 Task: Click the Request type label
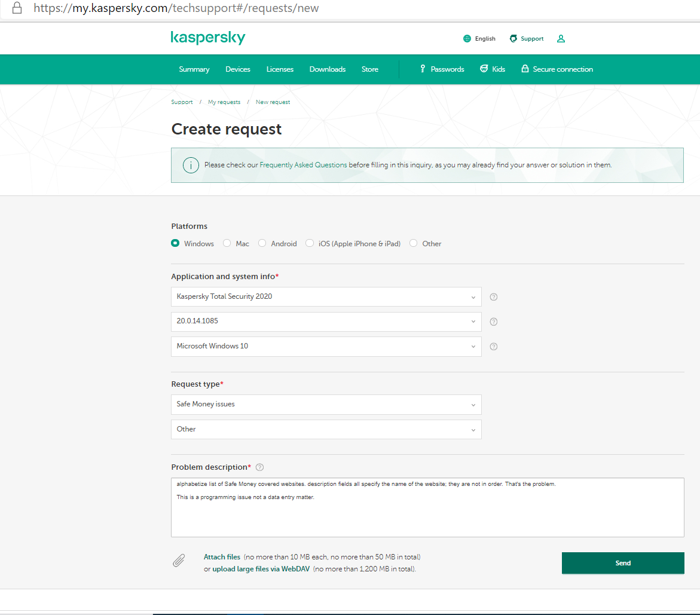pos(195,384)
